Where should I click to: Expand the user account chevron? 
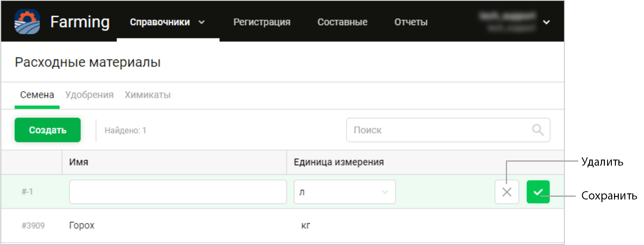546,22
